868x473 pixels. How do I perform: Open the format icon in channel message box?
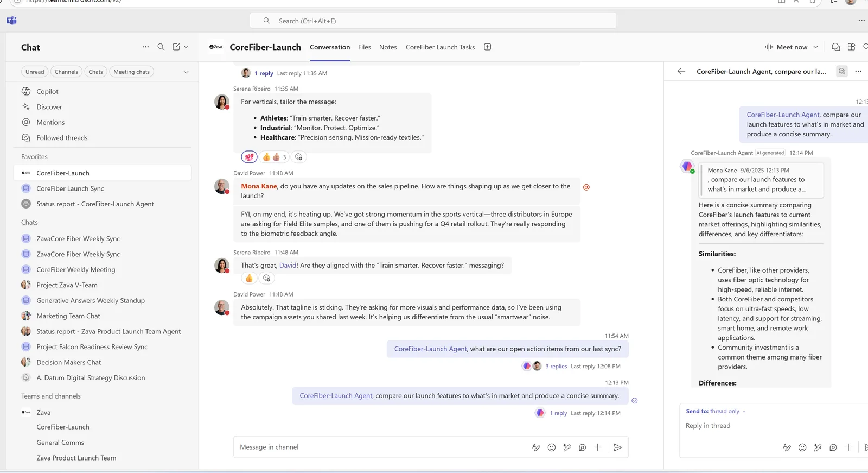[536, 447]
